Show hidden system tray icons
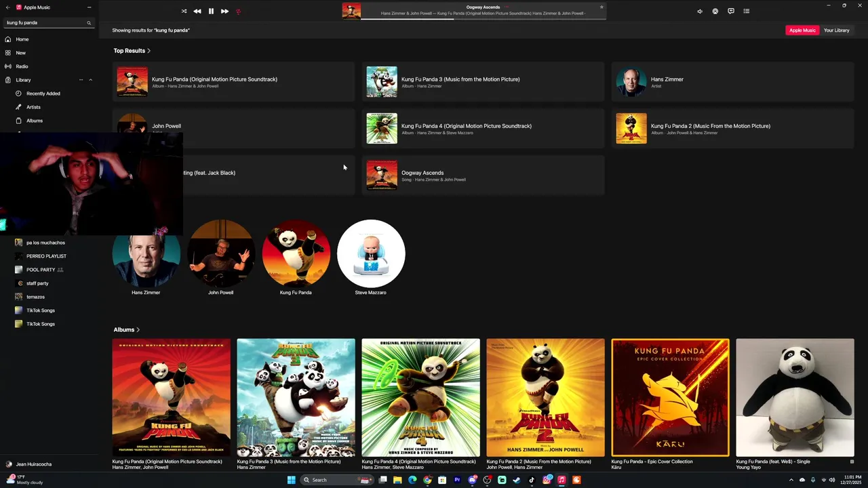 tap(791, 480)
